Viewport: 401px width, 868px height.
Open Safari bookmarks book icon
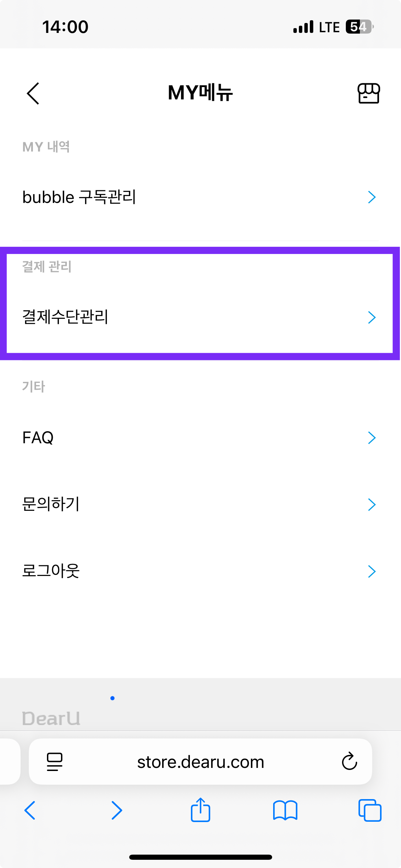(x=285, y=810)
